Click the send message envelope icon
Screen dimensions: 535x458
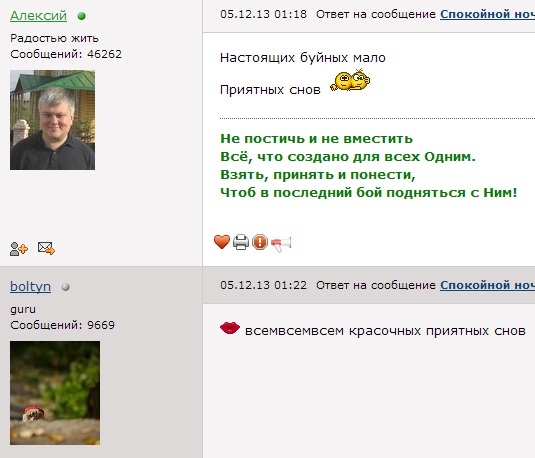coord(46,248)
